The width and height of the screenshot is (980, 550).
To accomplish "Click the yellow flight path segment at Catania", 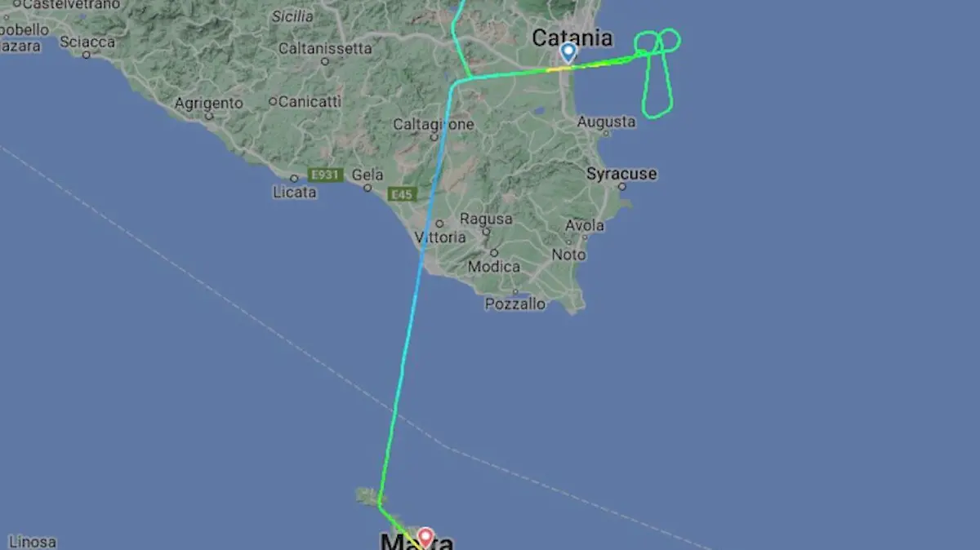I will point(560,69).
